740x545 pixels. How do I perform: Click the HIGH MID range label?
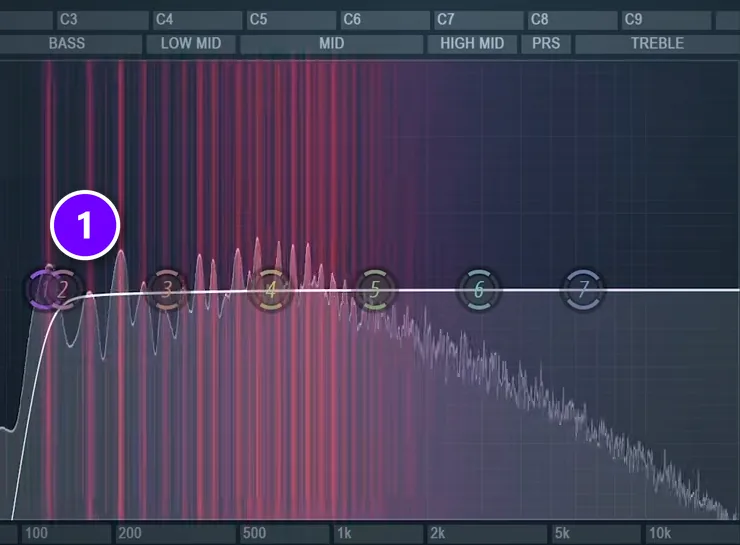(x=472, y=43)
